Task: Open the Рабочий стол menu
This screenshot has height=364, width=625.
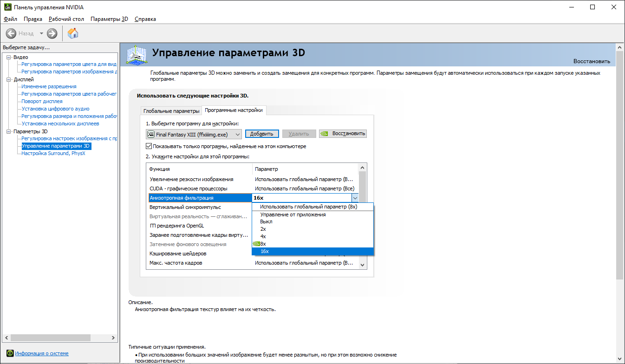Action: pos(66,19)
